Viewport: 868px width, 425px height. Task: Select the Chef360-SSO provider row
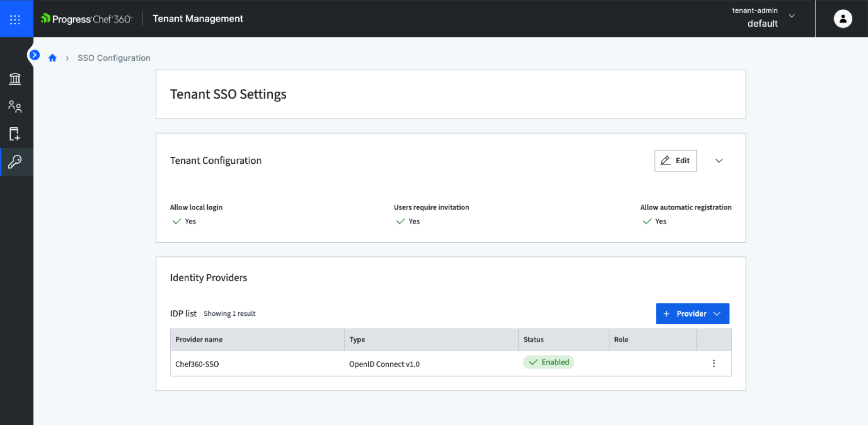[197, 364]
